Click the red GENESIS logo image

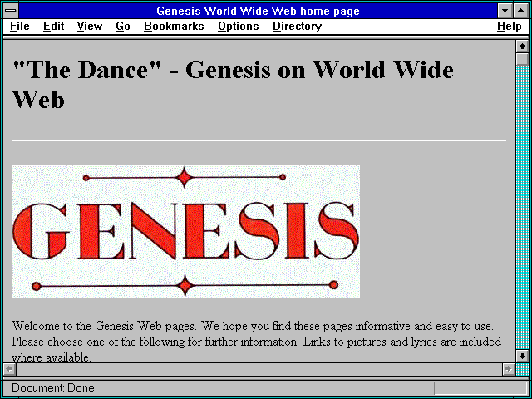pyautogui.click(x=185, y=231)
